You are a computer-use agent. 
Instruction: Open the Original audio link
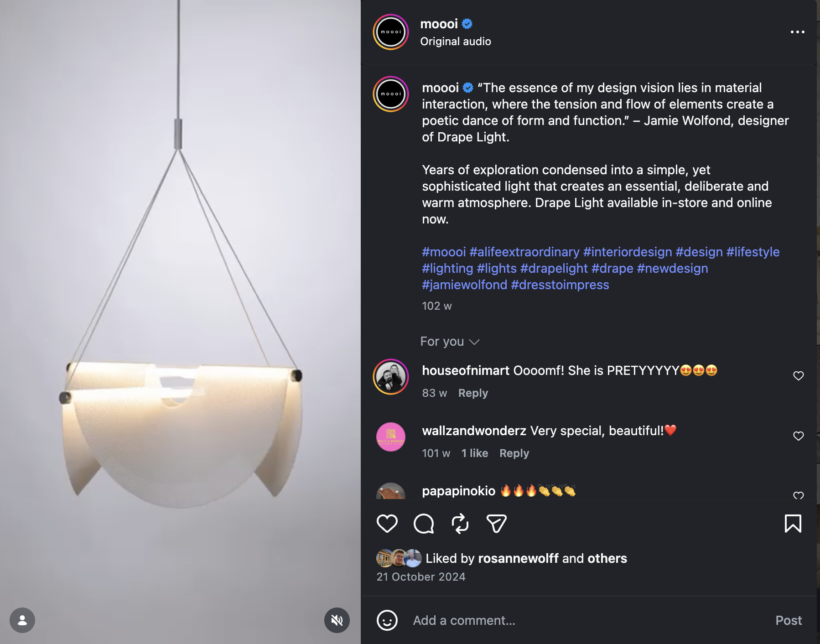[x=455, y=42]
